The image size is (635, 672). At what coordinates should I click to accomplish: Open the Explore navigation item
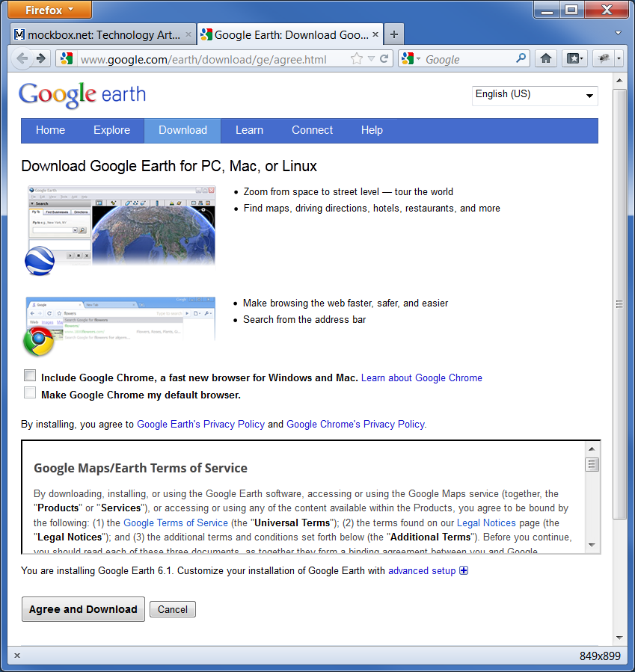(x=111, y=130)
